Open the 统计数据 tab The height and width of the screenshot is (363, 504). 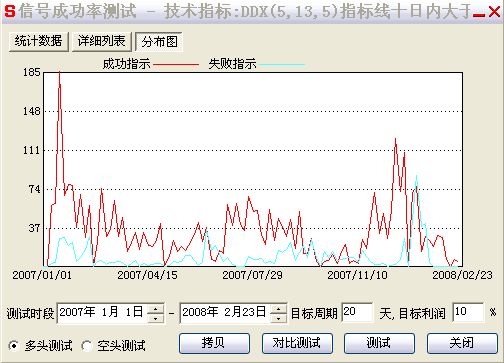[38, 42]
